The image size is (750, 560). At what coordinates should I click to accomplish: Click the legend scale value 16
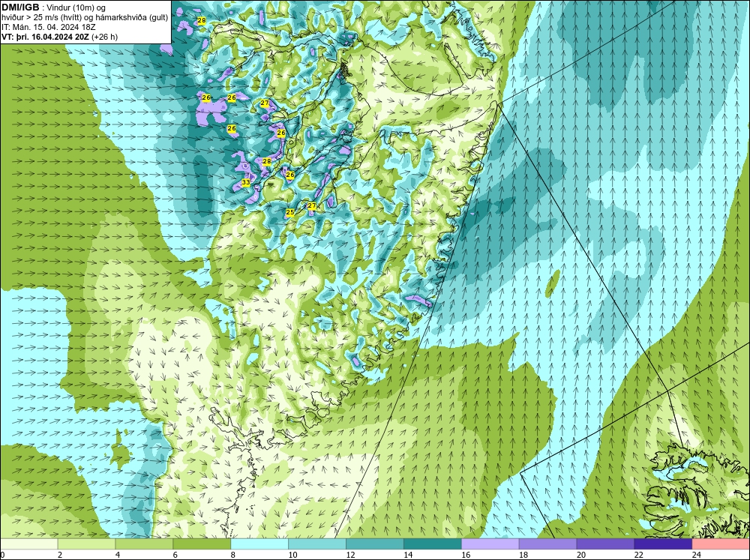pyautogui.click(x=466, y=555)
